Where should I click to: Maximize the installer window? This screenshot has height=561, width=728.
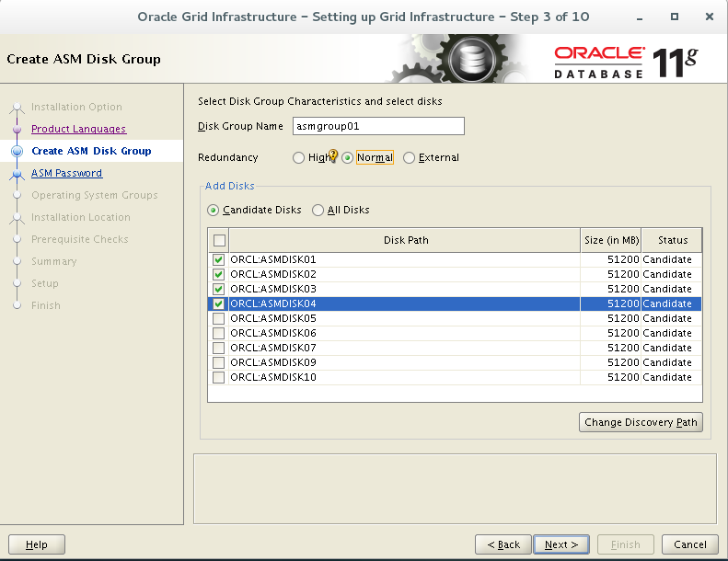click(x=674, y=17)
